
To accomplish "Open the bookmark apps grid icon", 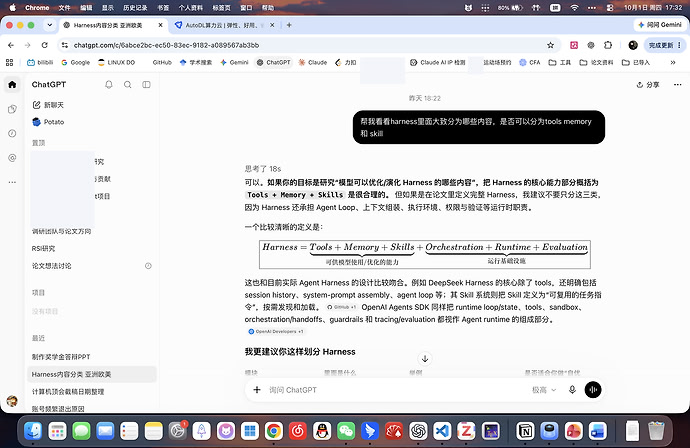I will (9, 62).
